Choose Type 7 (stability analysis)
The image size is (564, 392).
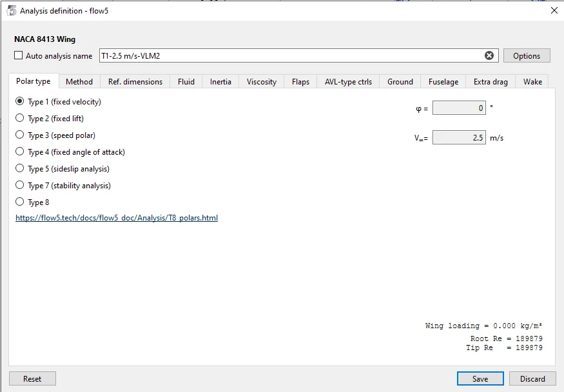coord(20,185)
